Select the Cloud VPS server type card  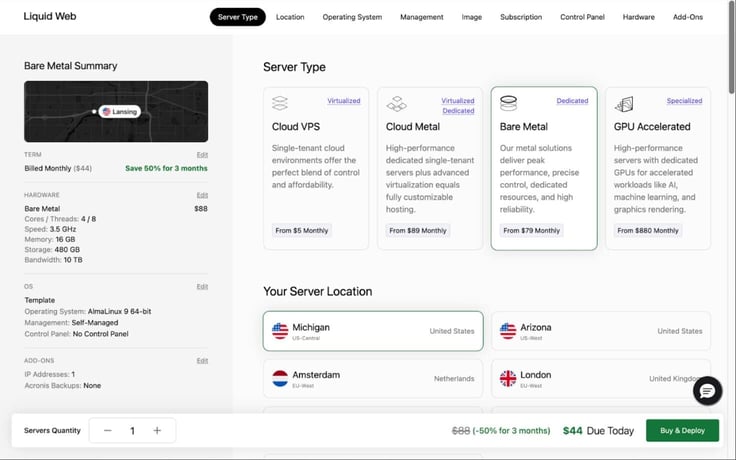316,168
